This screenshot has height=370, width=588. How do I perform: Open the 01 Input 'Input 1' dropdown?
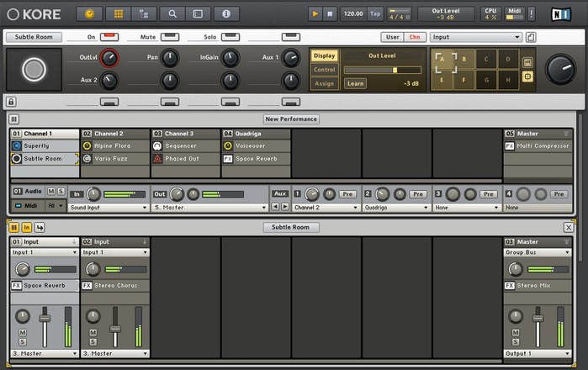(x=45, y=252)
